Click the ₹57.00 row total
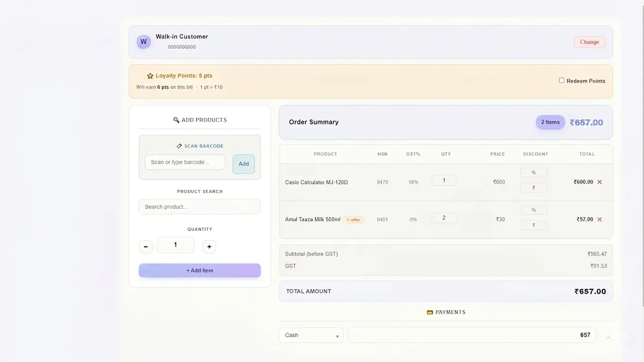The height and width of the screenshot is (362, 644). tap(585, 220)
